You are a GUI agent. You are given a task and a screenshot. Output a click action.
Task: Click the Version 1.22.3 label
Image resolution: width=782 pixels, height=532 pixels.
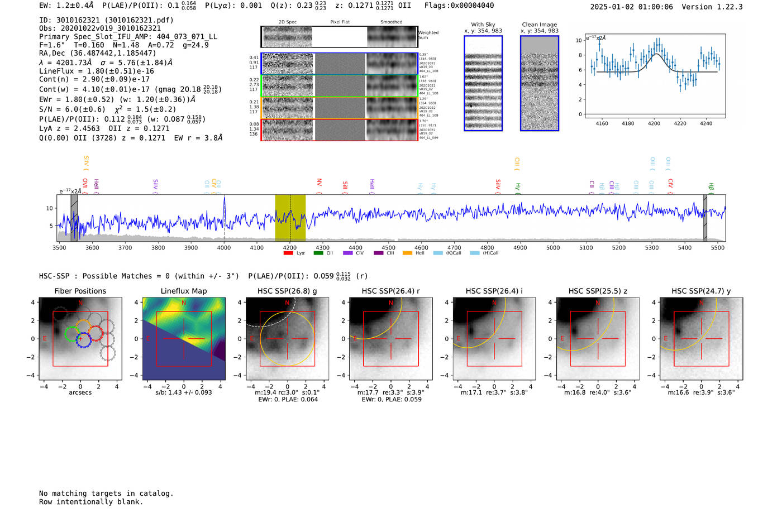pyautogui.click(x=713, y=7)
